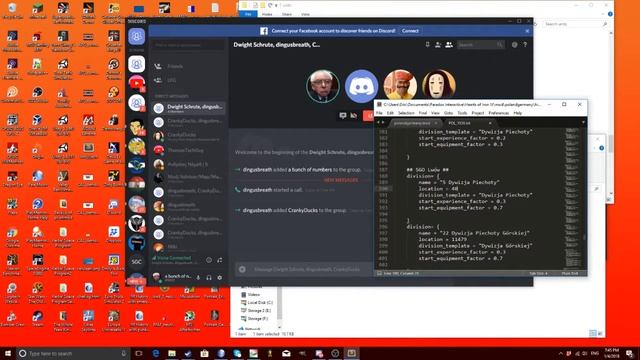Viewport: 640px width, 360px height.
Task: Deafen with headphones icon in user panel
Action: click(209, 278)
